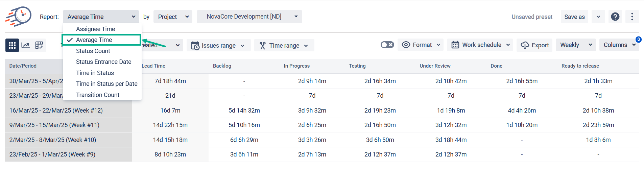This screenshot has height=169, width=644.
Task: Pick the Assignee Time report option
Action: [95, 29]
